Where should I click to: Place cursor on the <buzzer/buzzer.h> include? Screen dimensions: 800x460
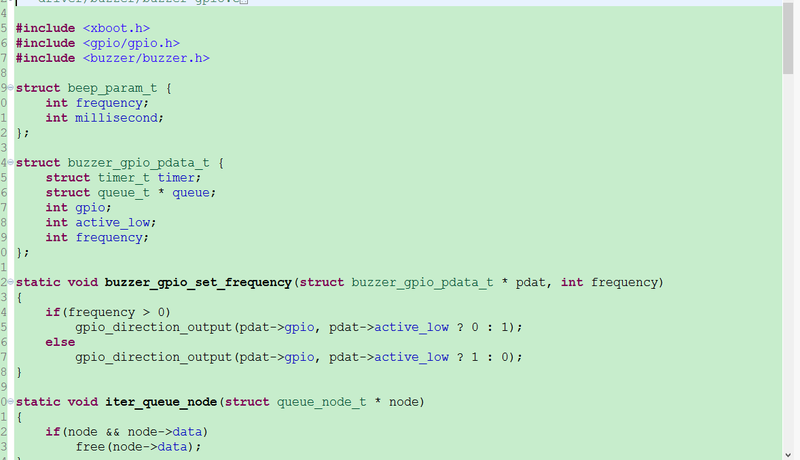point(146,58)
